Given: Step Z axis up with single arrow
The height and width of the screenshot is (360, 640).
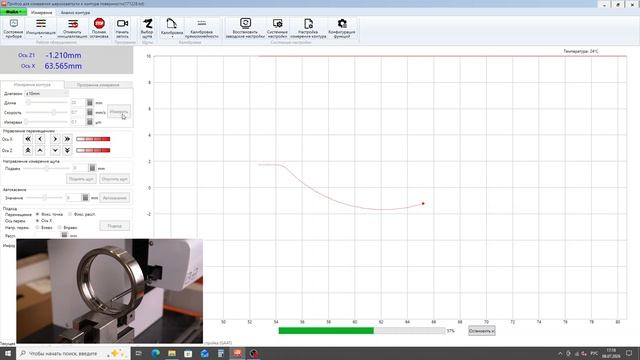Looking at the screenshot, I should click(40, 151).
